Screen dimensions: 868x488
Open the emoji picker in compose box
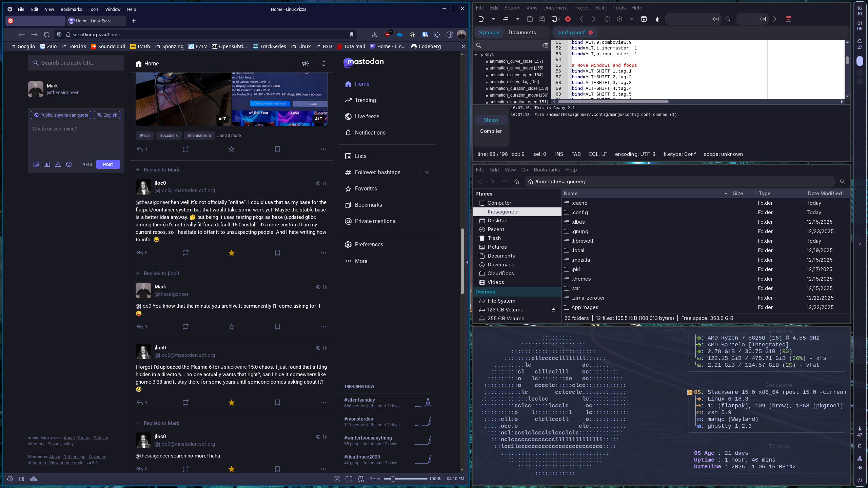69,164
